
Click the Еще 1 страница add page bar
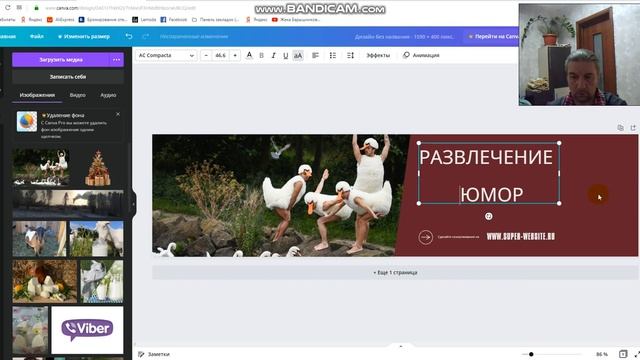click(x=395, y=272)
